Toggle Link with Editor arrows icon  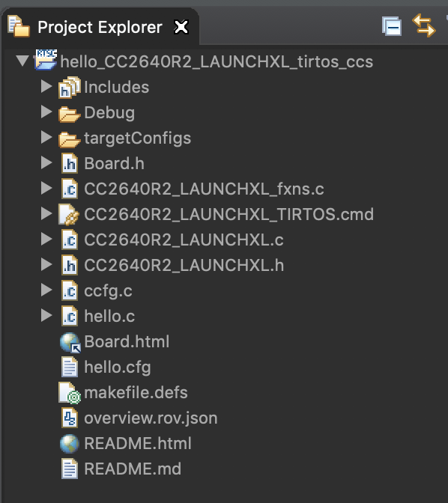(424, 25)
